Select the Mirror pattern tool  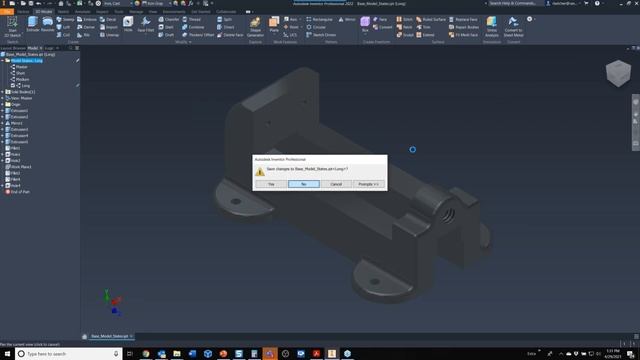coord(347,19)
